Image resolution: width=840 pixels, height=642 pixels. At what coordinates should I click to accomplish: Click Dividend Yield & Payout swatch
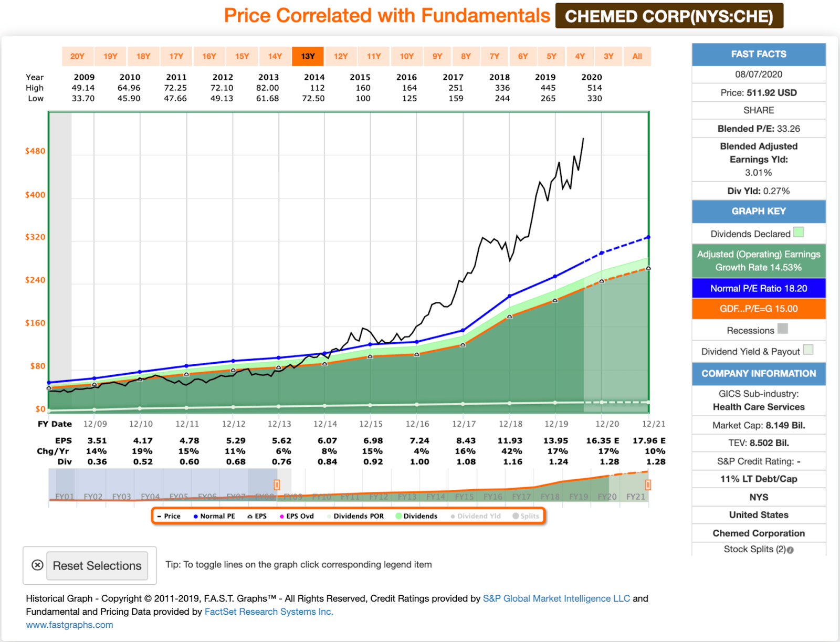click(808, 350)
